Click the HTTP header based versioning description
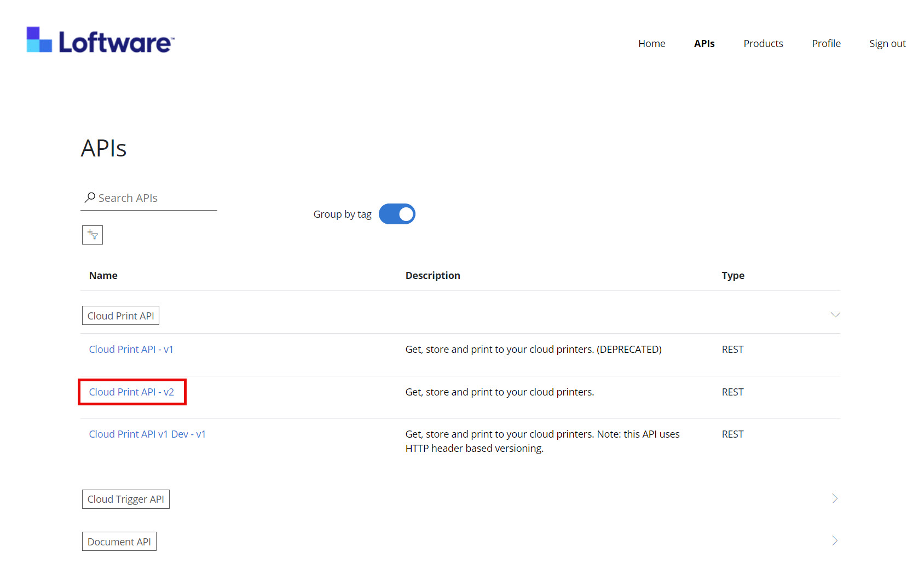This screenshot has width=924, height=564. (542, 441)
